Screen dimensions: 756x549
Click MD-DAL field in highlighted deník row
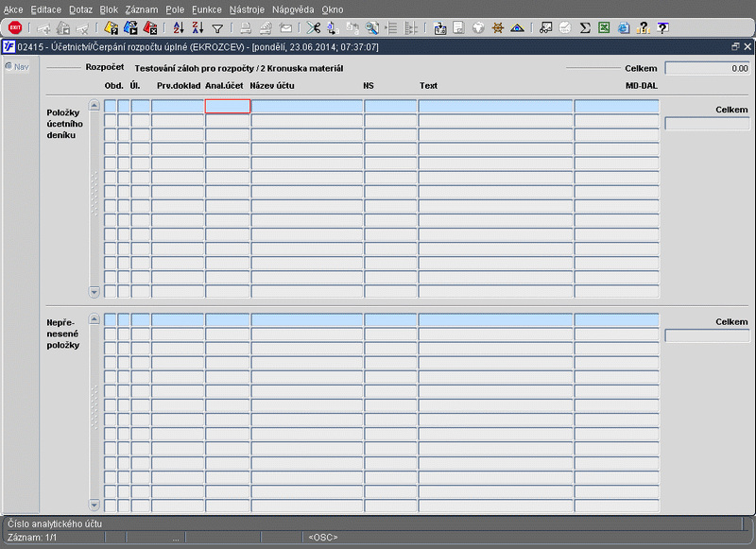617,107
